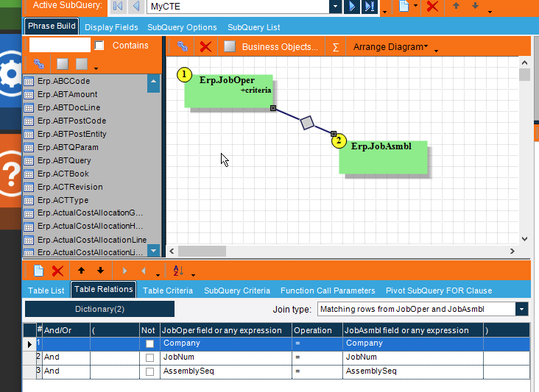This screenshot has height=392, width=539.
Task: Click diagram horizontal scrollbar thumb
Action: coord(202,251)
